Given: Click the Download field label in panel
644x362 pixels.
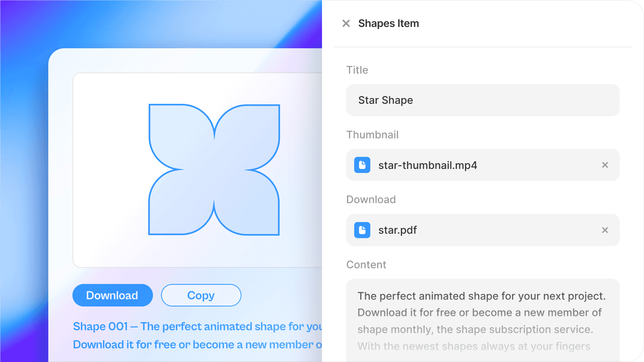Looking at the screenshot, I should [x=371, y=200].
